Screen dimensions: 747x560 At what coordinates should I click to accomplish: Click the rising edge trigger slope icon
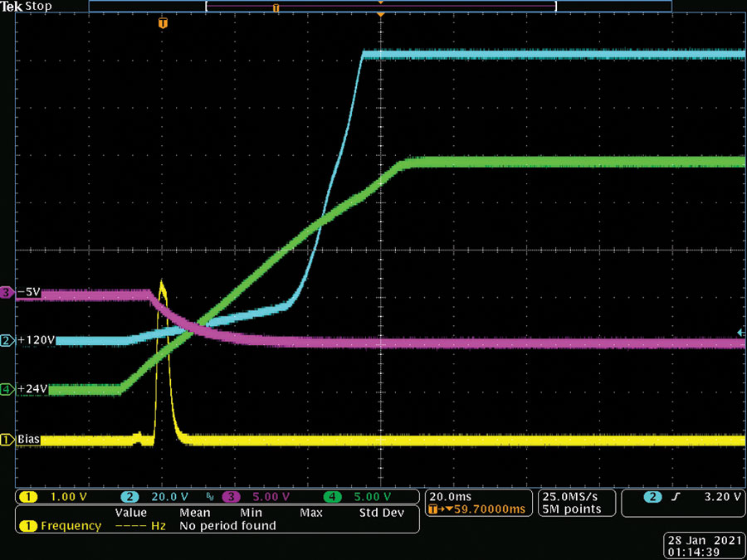[x=677, y=497]
